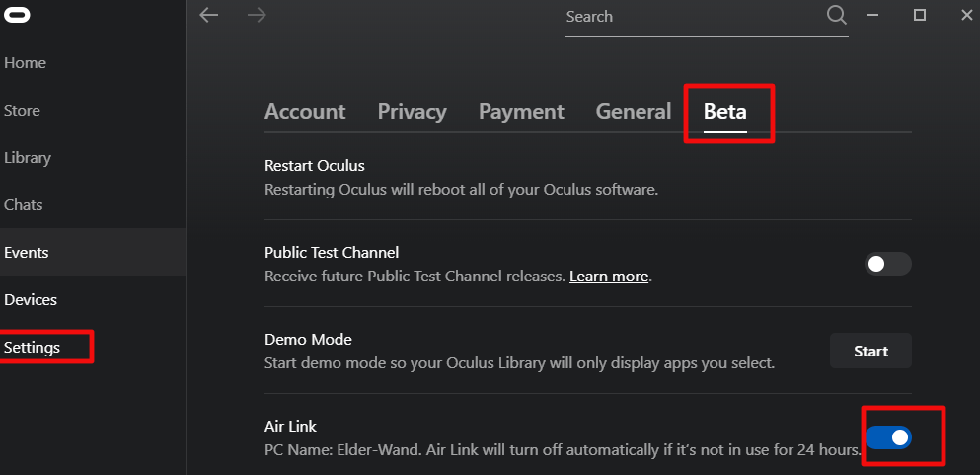Click into the Search field

[x=691, y=17]
